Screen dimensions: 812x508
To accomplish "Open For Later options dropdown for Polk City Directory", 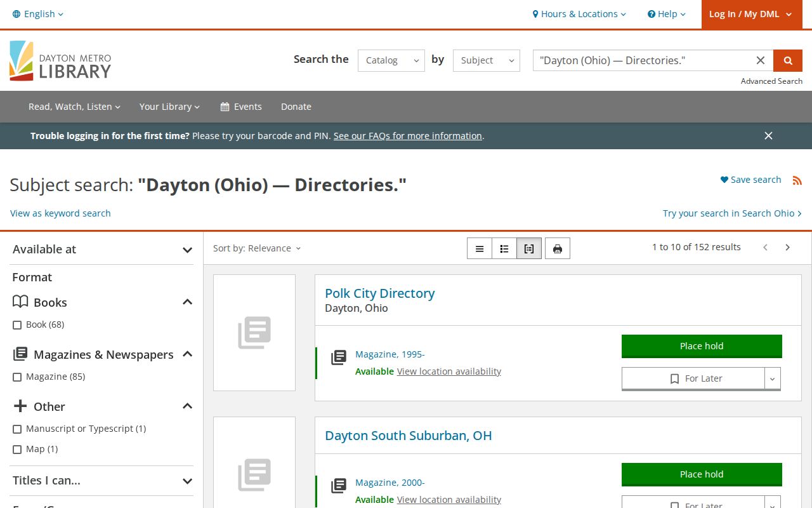I will [772, 378].
